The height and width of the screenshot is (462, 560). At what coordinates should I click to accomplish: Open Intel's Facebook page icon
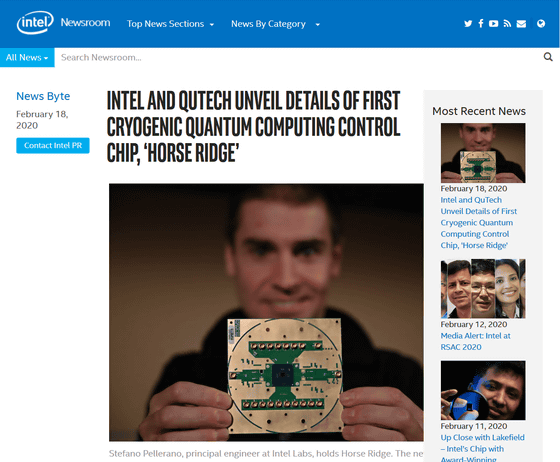click(481, 24)
